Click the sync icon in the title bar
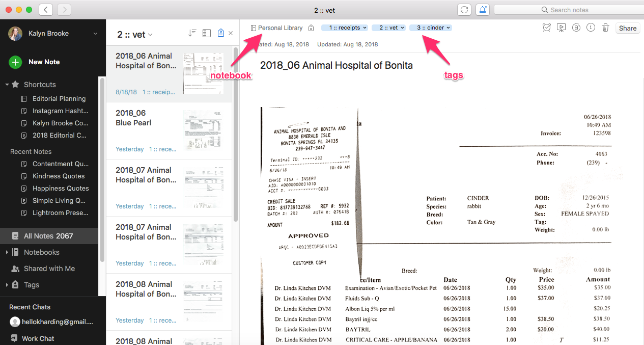The width and height of the screenshot is (644, 345). 464,10
